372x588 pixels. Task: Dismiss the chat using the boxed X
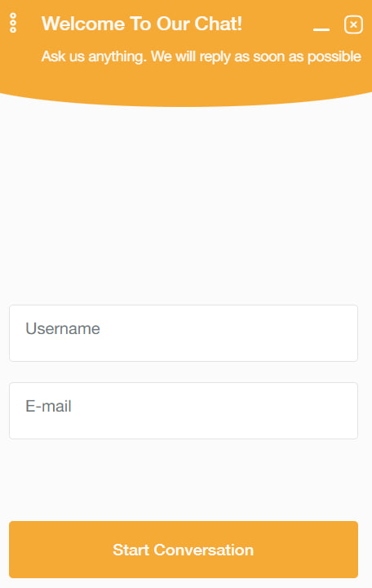coord(353,24)
